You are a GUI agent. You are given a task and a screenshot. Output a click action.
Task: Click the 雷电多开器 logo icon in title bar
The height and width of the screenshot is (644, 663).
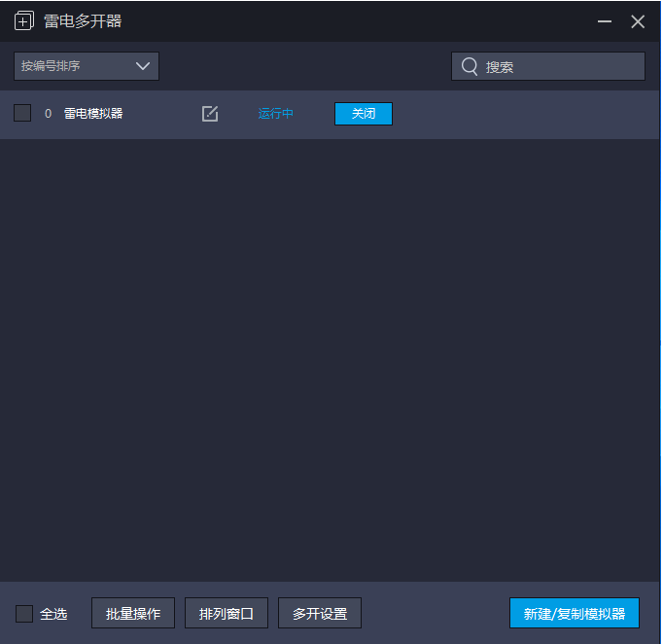tap(23, 20)
